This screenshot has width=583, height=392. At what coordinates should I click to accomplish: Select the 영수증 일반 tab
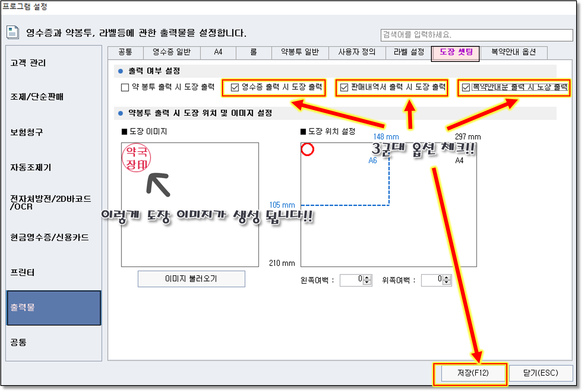click(x=171, y=52)
